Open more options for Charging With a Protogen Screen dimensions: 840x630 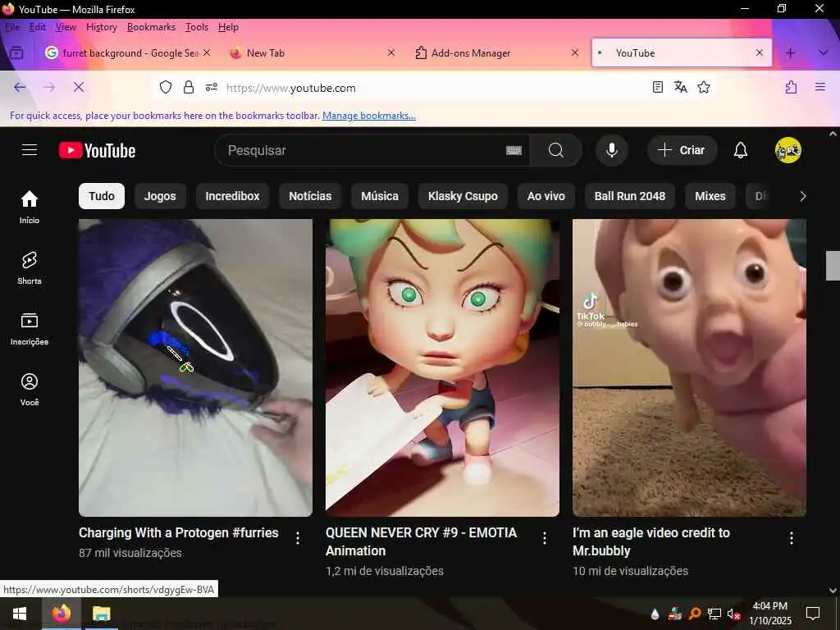297,538
